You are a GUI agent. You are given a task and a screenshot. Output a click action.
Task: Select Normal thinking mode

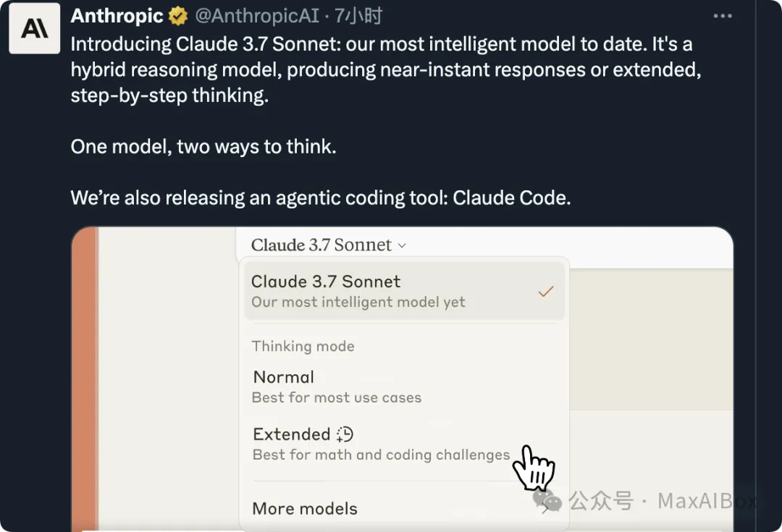tap(404, 387)
